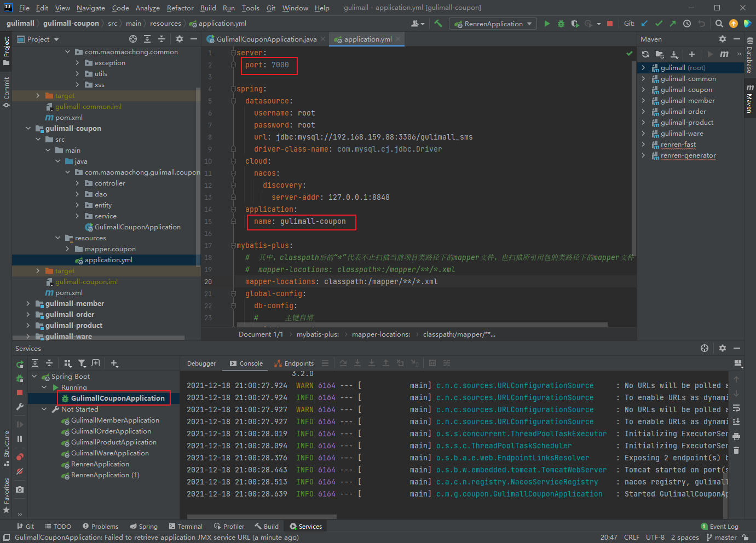The width and height of the screenshot is (756, 543).
Task: Open Problems tool window button
Action: click(100, 527)
